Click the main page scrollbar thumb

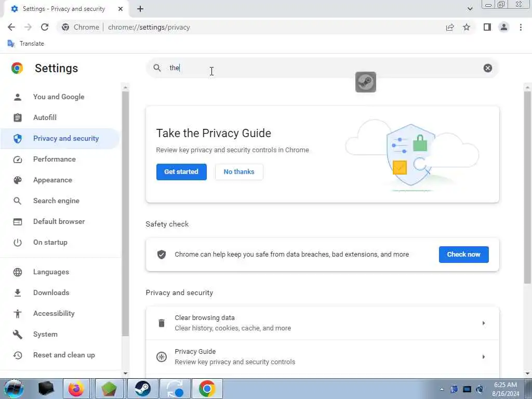click(x=527, y=187)
